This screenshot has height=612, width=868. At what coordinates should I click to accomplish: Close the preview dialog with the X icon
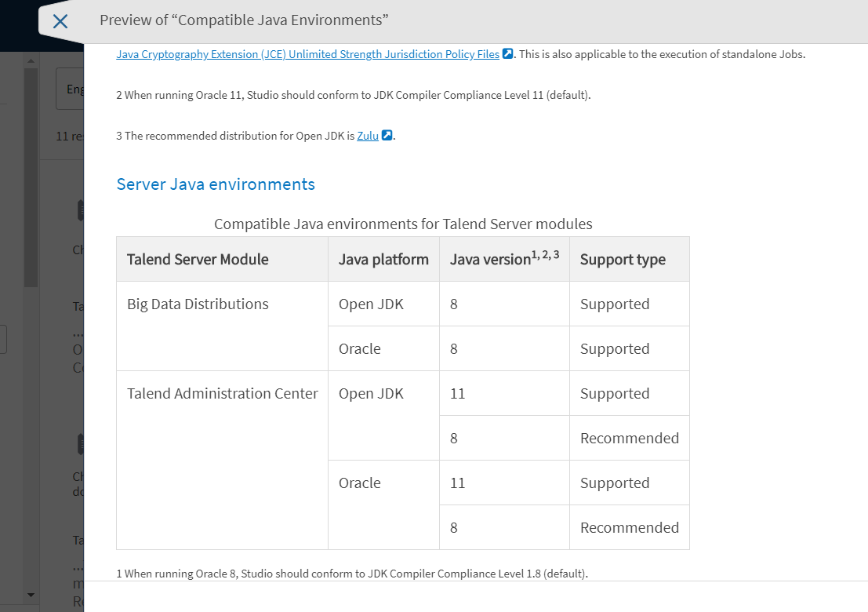[60, 21]
